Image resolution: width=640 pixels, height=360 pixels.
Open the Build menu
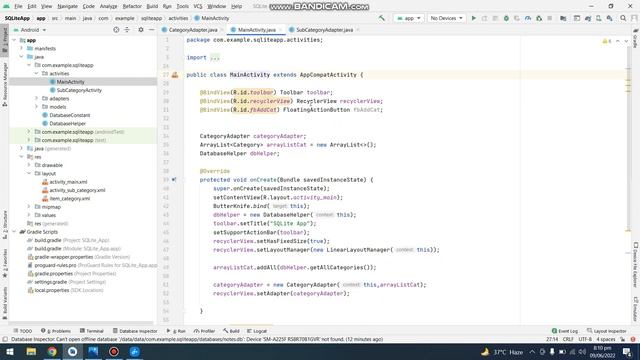[152, 6]
